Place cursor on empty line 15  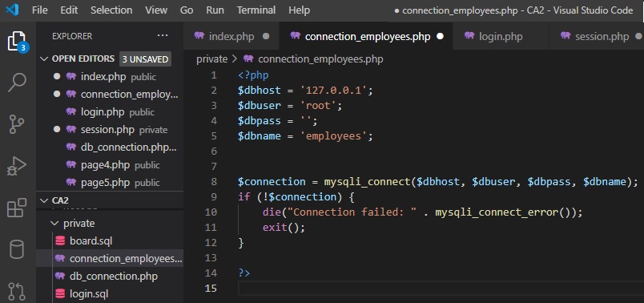(x=441, y=289)
